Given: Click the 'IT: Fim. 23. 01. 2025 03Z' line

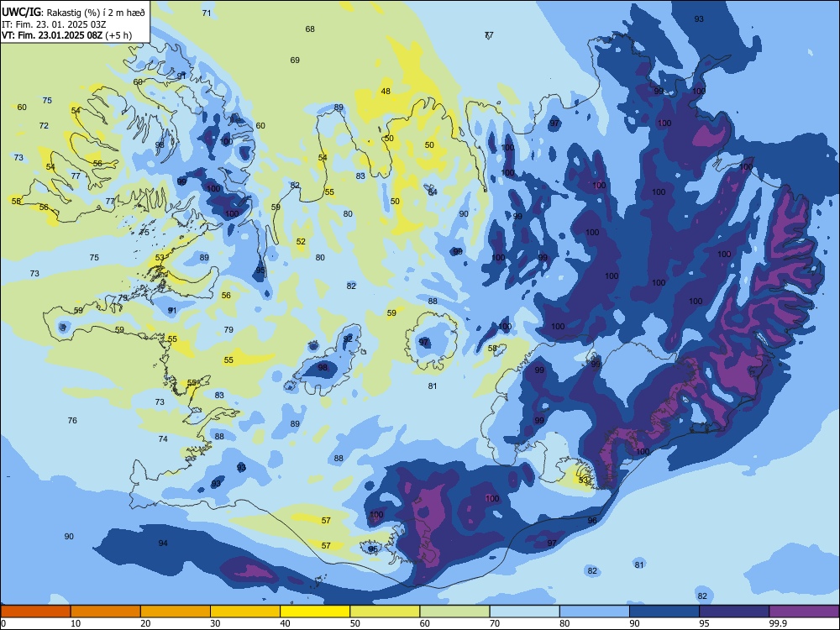Looking at the screenshot, I should pyautogui.click(x=54, y=24).
